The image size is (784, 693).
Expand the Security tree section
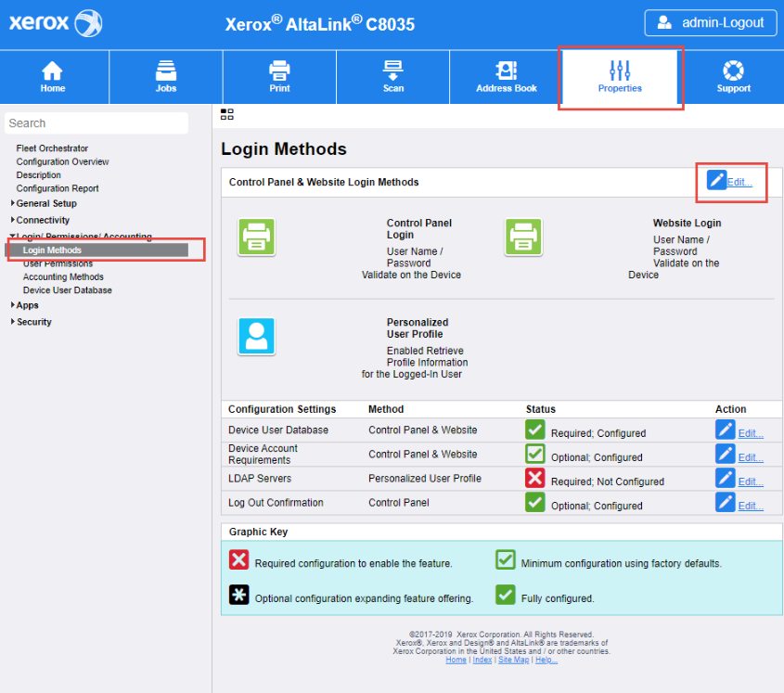click(x=13, y=322)
